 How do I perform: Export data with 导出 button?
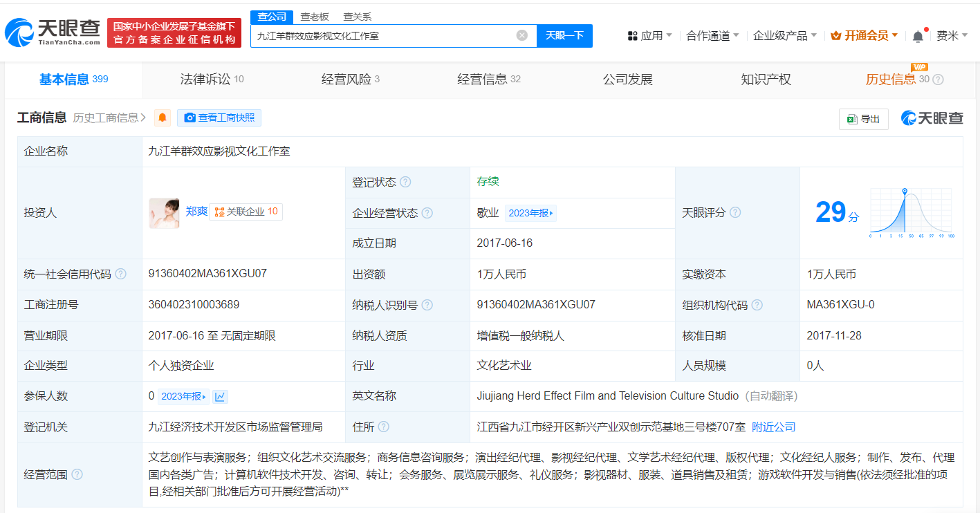coord(863,119)
